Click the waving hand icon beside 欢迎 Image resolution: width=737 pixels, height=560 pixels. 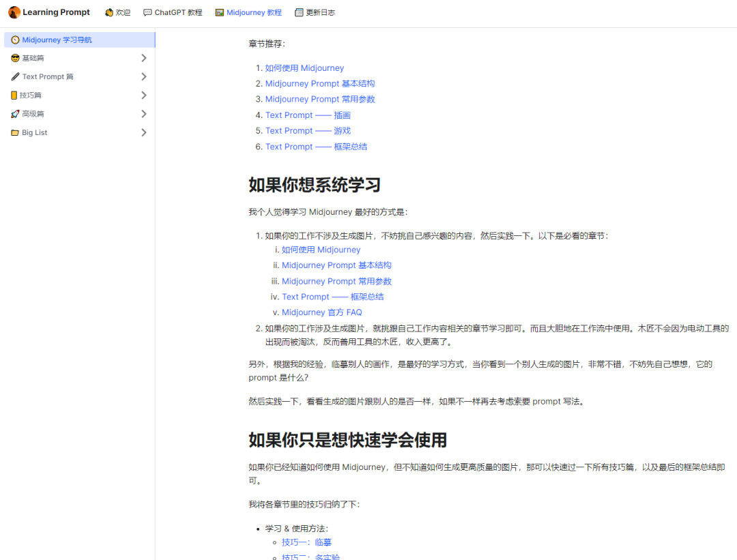(x=109, y=13)
